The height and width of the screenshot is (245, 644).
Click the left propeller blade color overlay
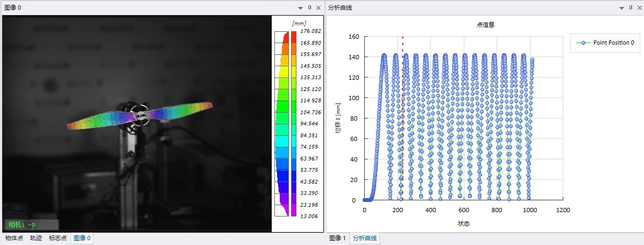101,120
